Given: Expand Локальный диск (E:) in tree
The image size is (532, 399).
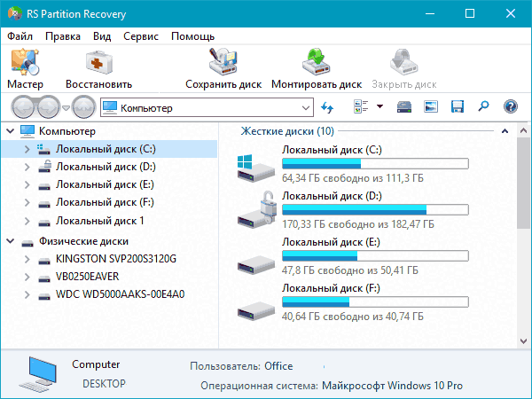Looking at the screenshot, I should pos(27,184).
